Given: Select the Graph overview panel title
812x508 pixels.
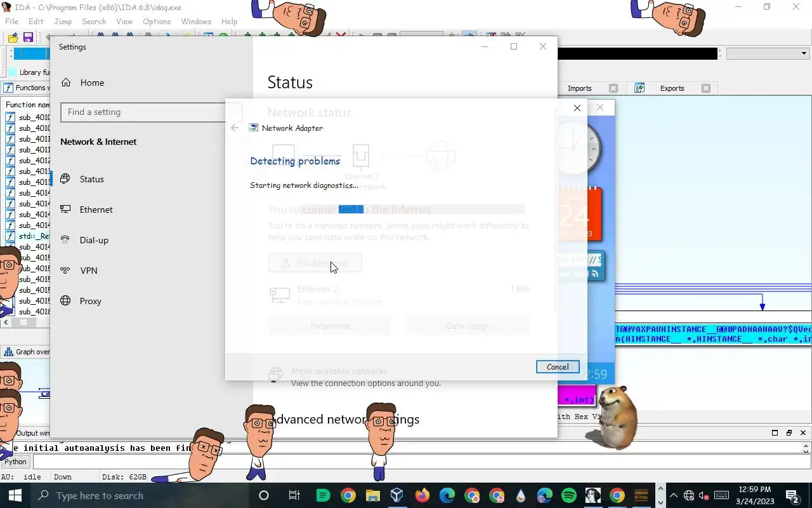Looking at the screenshot, I should pos(27,352).
